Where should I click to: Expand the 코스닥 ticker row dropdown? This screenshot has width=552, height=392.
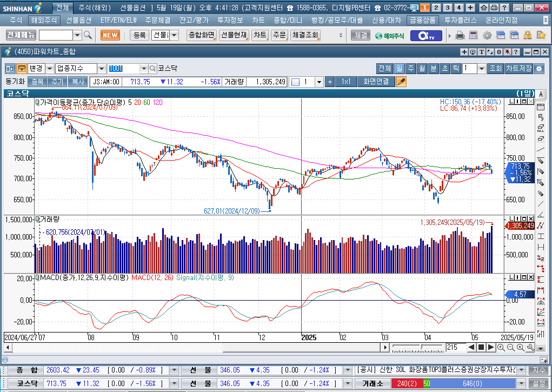click(174, 383)
